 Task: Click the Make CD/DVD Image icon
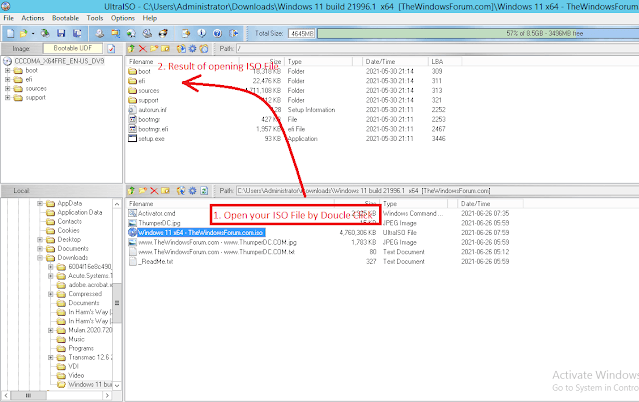tap(99, 33)
